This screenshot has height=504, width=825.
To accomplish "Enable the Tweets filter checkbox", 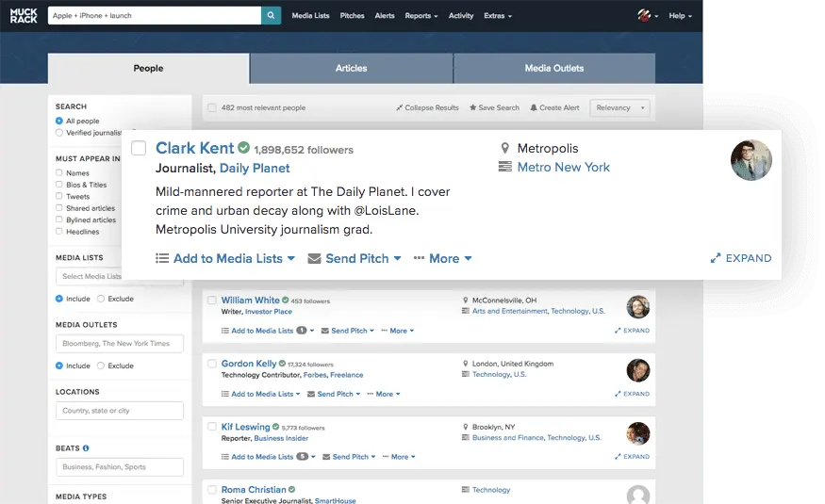I will click(x=59, y=197).
